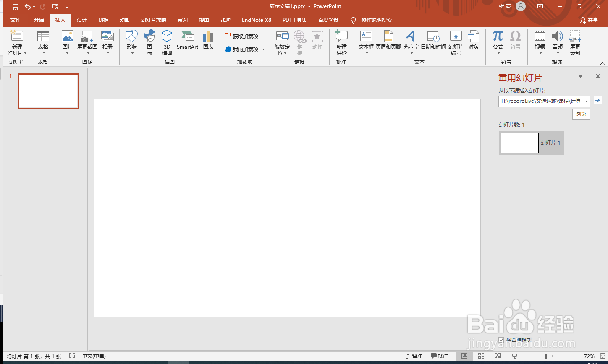This screenshot has height=364, width=608.
Task: Open the File (文件) menu
Action: (x=16, y=20)
